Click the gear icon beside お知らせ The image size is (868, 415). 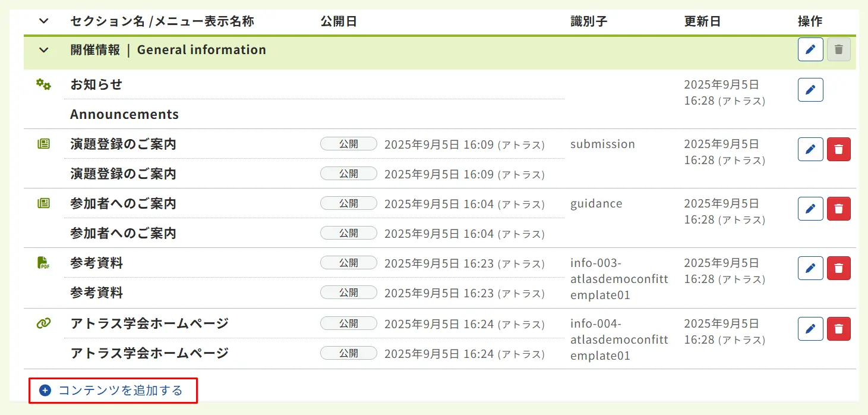pyautogui.click(x=42, y=84)
